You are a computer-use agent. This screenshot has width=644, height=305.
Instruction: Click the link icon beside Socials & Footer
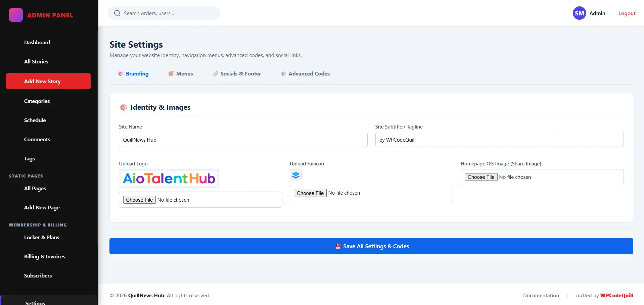pos(215,74)
